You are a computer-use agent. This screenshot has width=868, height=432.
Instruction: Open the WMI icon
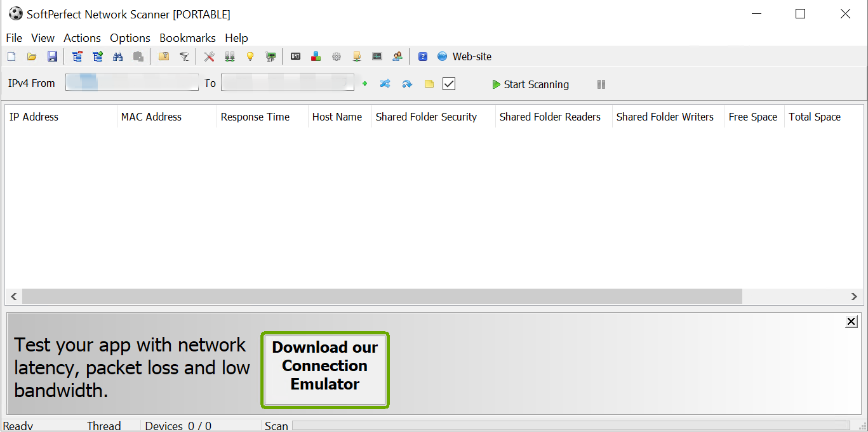[295, 56]
